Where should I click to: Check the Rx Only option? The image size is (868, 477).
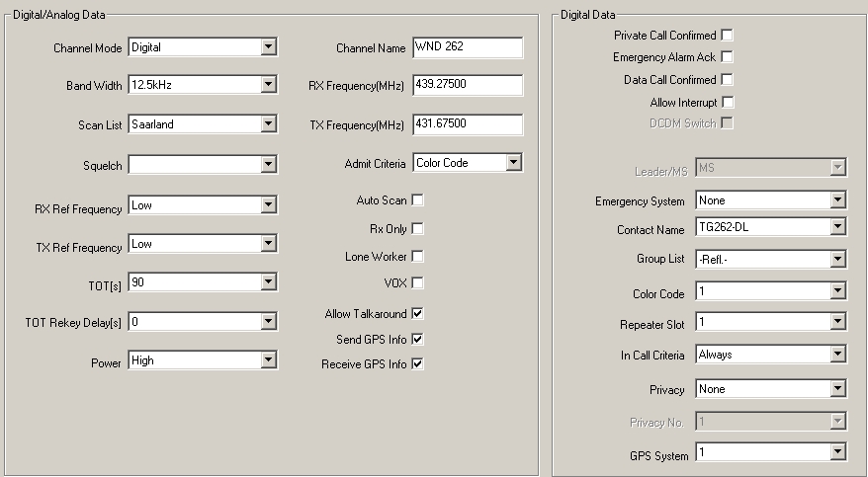coord(418,228)
